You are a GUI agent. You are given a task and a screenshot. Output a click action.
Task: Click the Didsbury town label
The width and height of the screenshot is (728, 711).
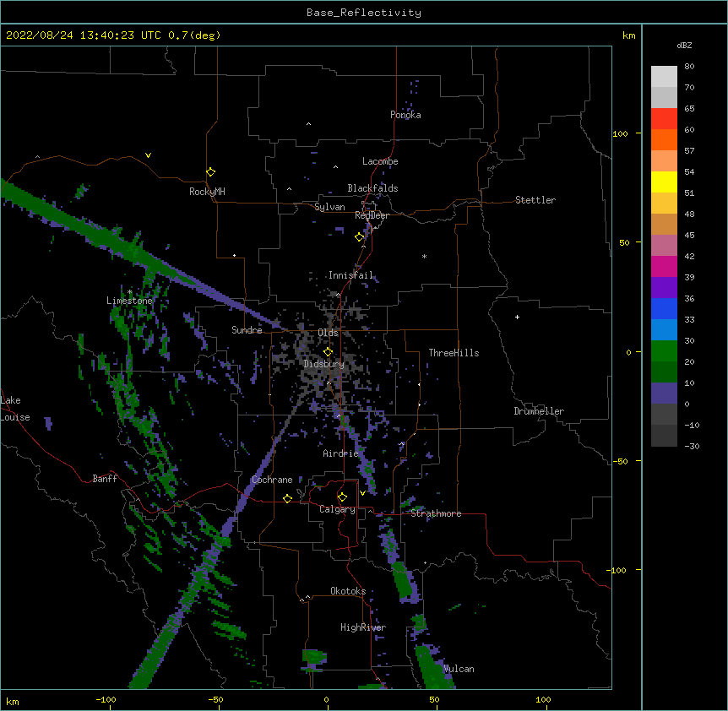323,364
